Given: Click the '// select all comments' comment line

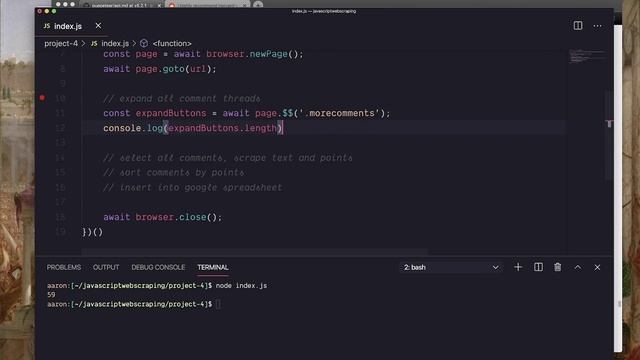Looking at the screenshot, I should coord(228,158).
